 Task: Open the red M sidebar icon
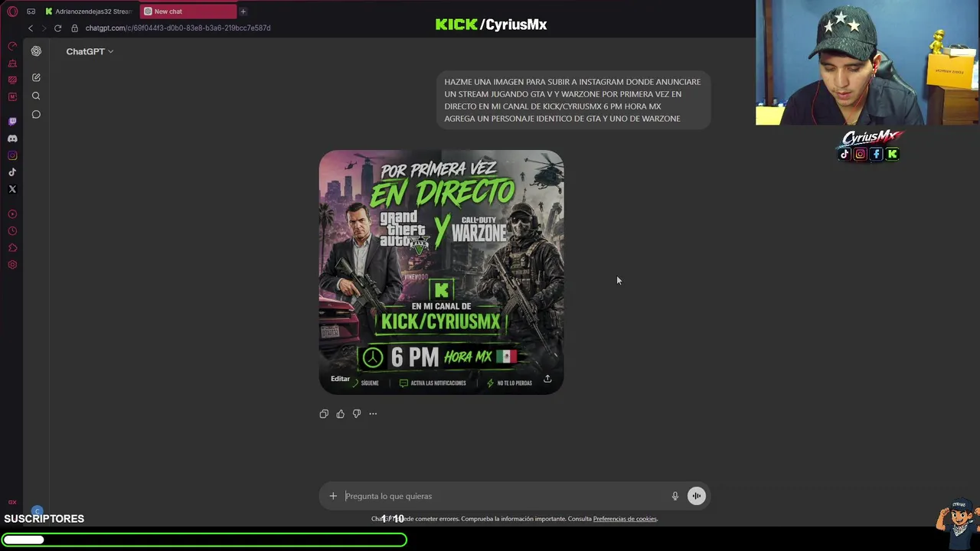(12, 96)
